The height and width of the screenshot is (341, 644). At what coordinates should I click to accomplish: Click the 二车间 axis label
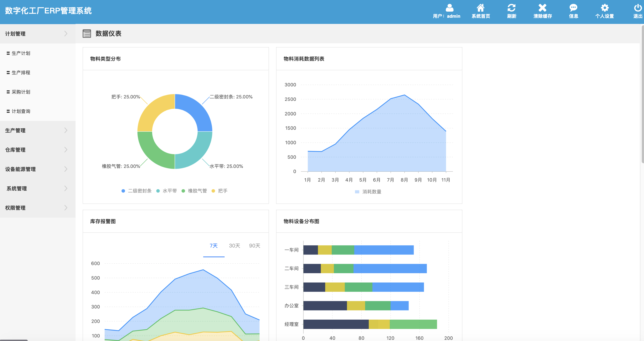291,269
